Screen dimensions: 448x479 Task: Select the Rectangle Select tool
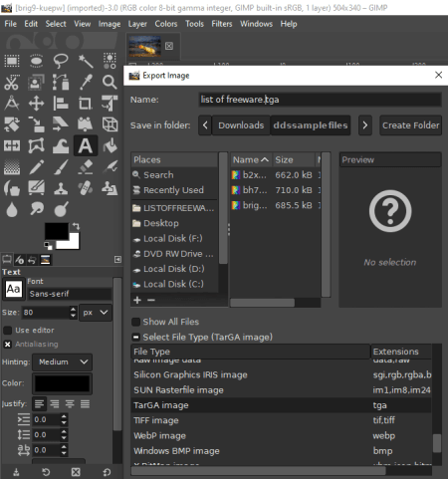pos(12,61)
